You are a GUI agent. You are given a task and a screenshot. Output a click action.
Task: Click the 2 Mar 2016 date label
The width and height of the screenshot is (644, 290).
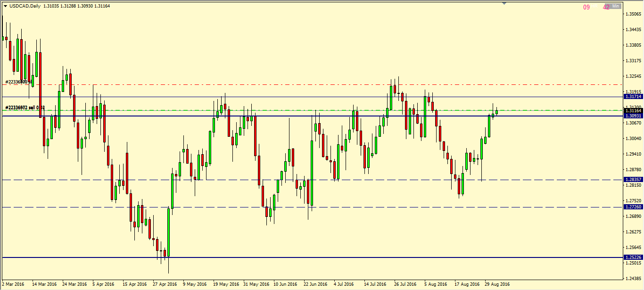13,284
